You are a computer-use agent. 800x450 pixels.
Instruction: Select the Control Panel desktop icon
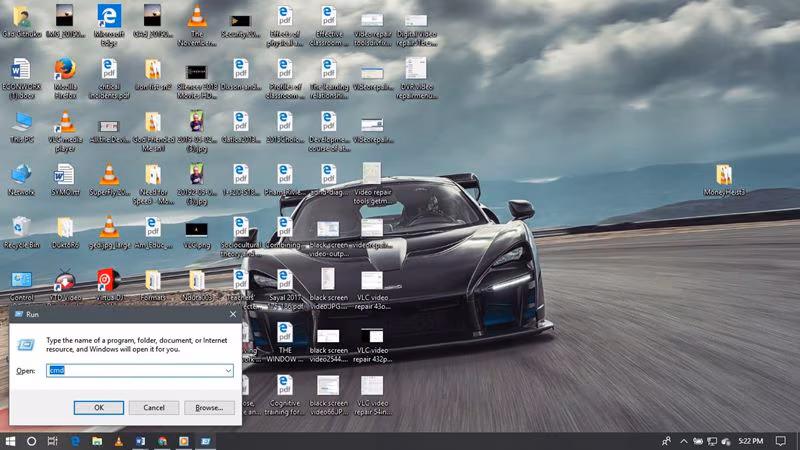(x=21, y=286)
